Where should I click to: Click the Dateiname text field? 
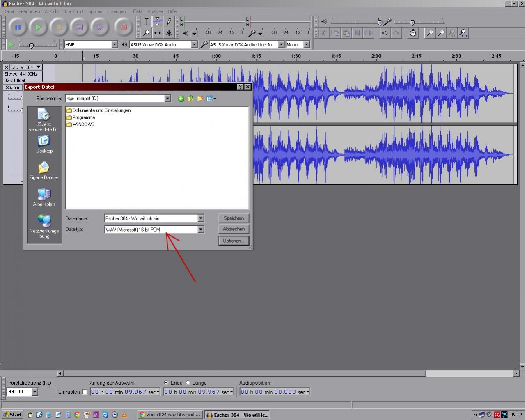tap(151, 218)
